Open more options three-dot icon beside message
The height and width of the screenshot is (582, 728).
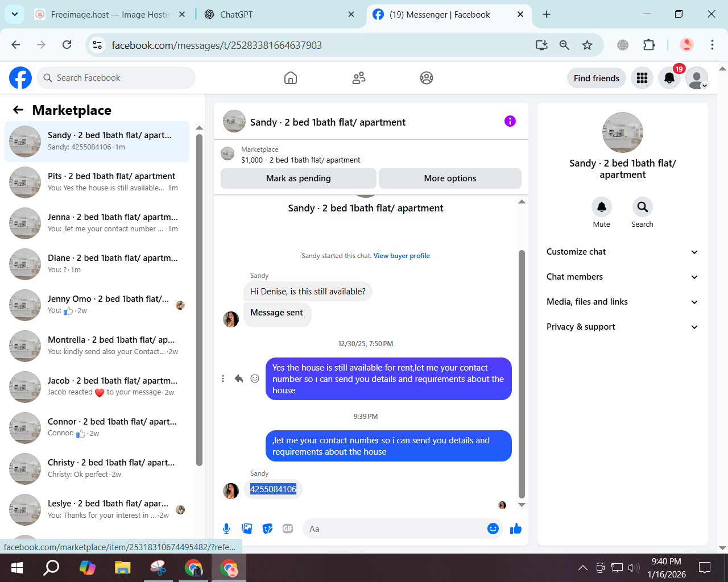tap(223, 379)
